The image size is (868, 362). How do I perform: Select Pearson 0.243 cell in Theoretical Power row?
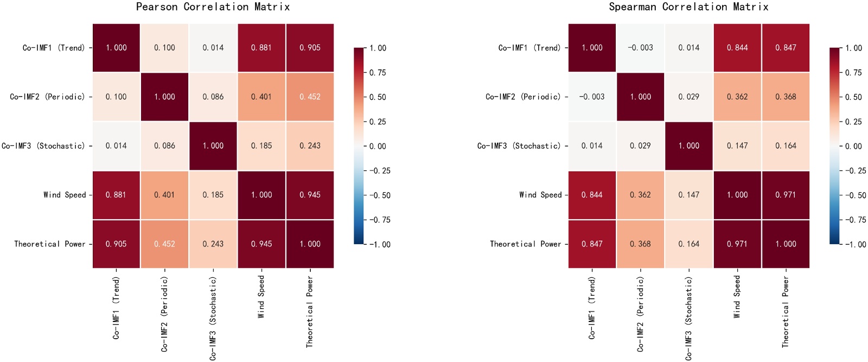tap(213, 244)
